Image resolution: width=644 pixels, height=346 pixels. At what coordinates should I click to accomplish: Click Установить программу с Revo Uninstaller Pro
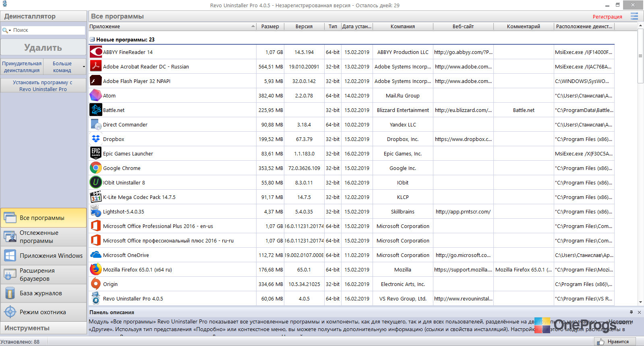pos(43,86)
